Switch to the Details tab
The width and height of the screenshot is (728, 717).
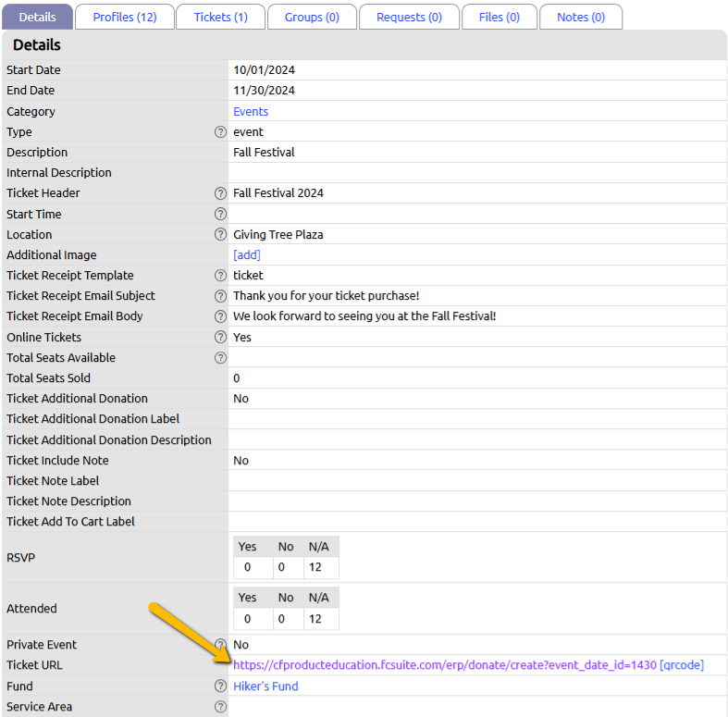[37, 18]
